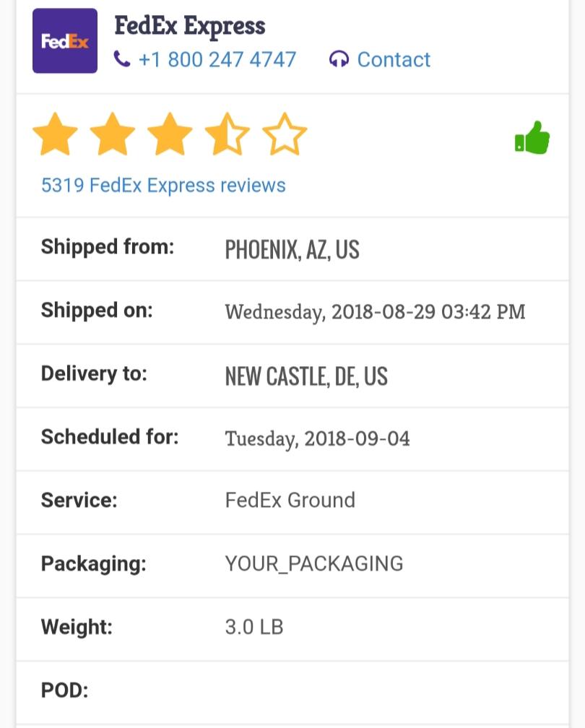585x728 pixels.
Task: Click the FedEx Express heading
Action: (190, 26)
